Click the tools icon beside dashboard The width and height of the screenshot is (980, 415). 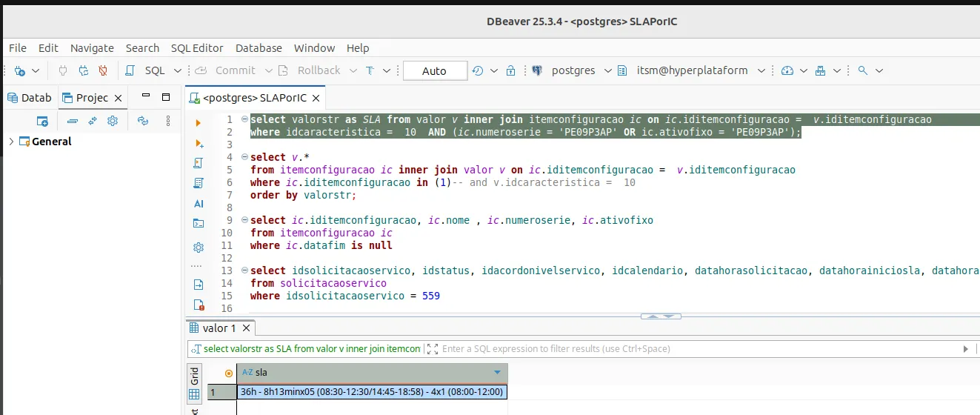[820, 70]
